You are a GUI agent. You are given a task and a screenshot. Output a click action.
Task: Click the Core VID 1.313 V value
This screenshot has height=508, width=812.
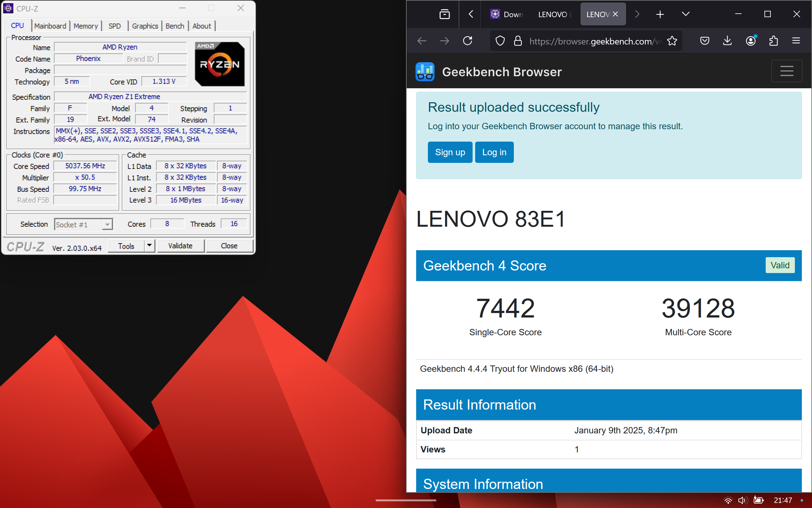pos(164,81)
